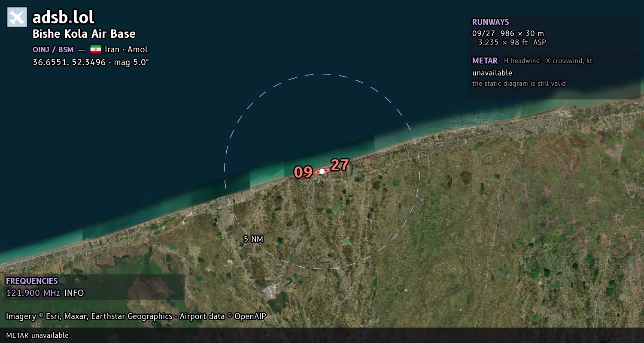Click runway end marker 09
644x343 pixels.
(303, 172)
